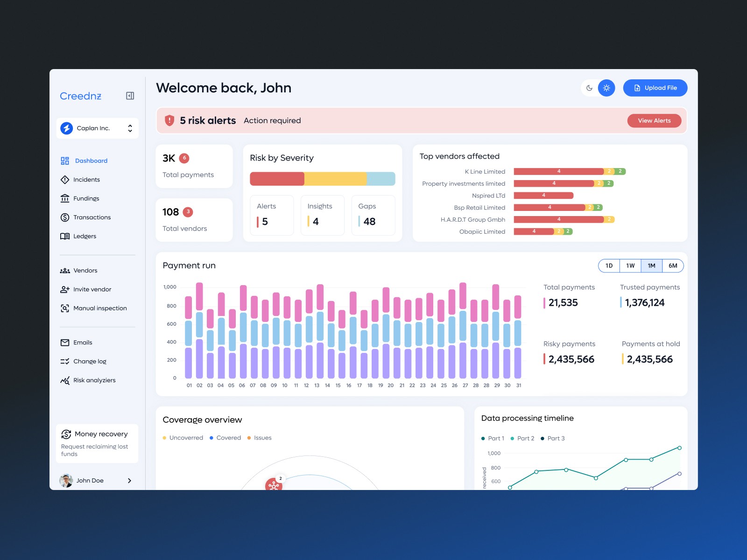Click the Nspired LTd vendor bar

pyautogui.click(x=543, y=196)
